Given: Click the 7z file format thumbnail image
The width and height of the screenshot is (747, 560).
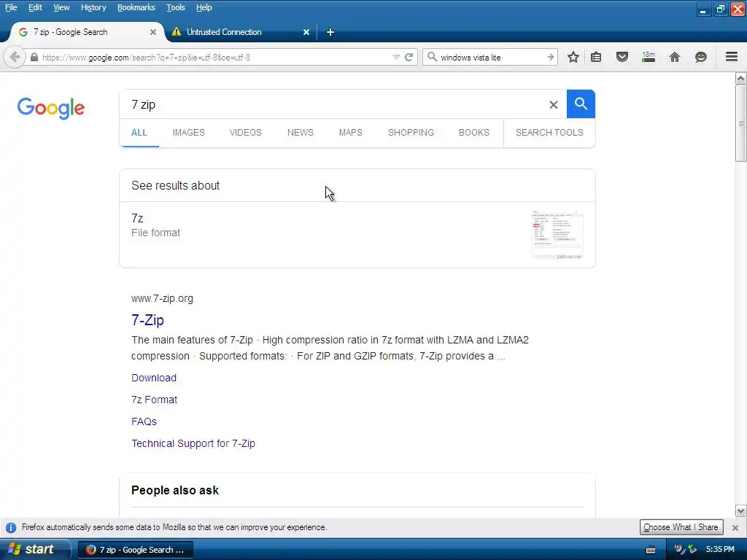Looking at the screenshot, I should [x=557, y=234].
